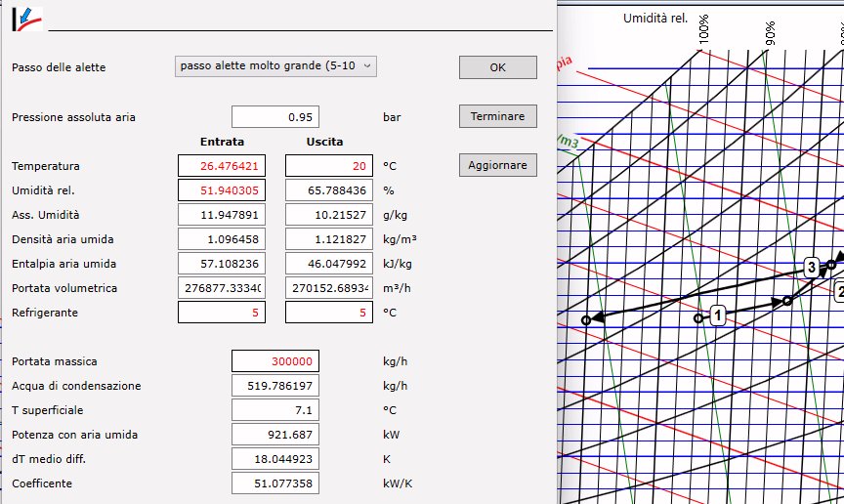Click the Entrata temperature input field

pyautogui.click(x=222, y=166)
